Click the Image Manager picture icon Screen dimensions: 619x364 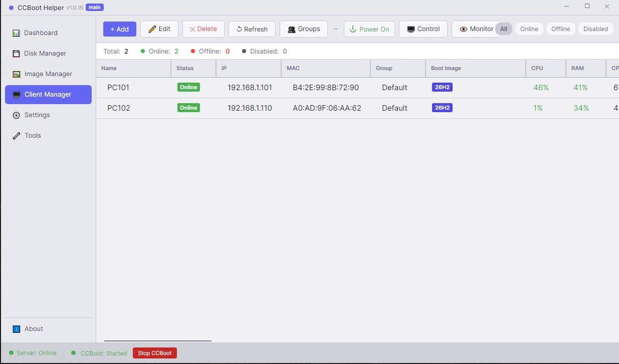16,74
